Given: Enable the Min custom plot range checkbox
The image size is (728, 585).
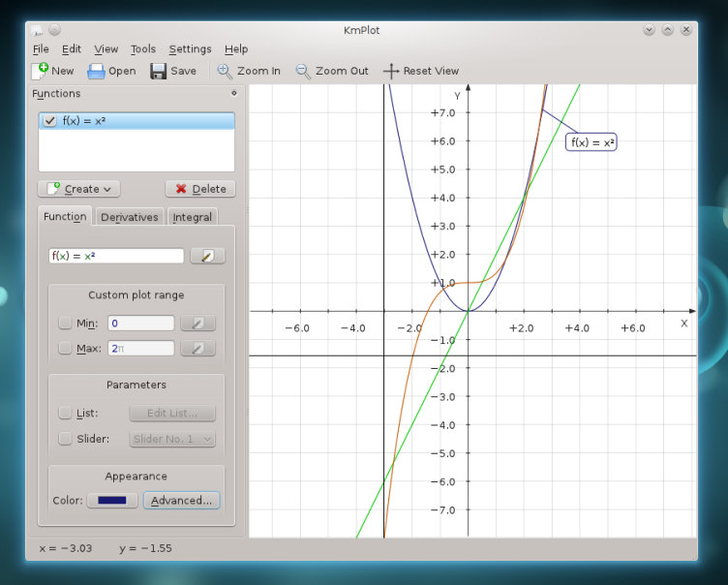Looking at the screenshot, I should coord(65,323).
